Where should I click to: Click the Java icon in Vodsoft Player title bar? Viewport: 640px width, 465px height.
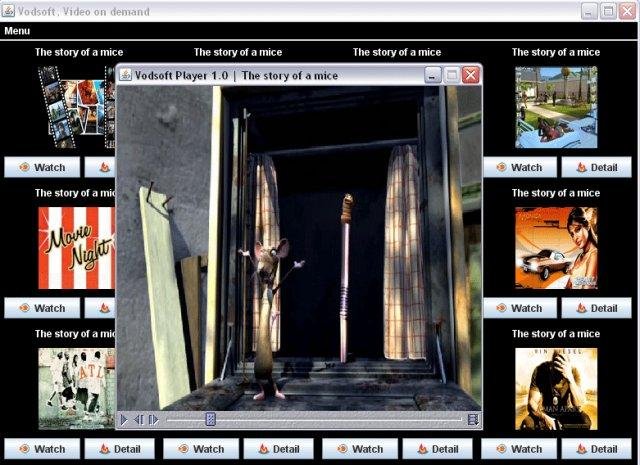[125, 75]
